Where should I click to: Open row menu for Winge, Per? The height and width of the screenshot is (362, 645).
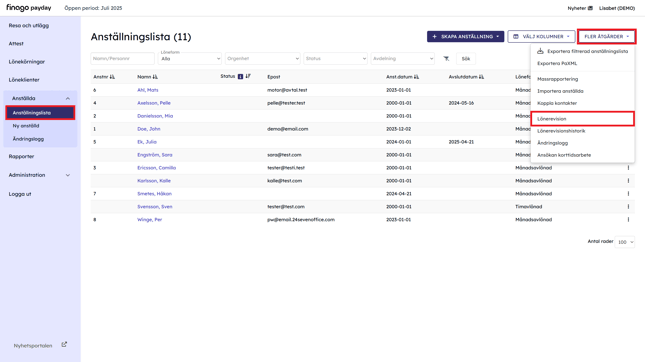coord(628,220)
